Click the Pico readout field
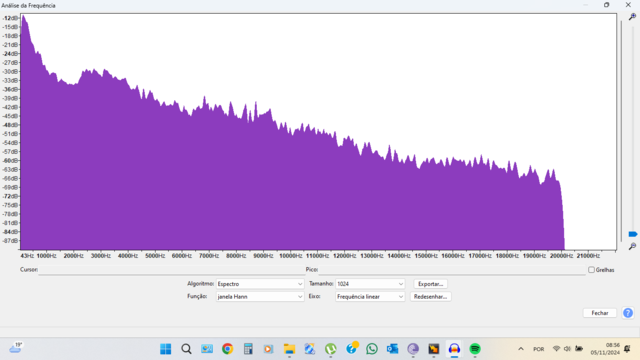 [x=452, y=270]
